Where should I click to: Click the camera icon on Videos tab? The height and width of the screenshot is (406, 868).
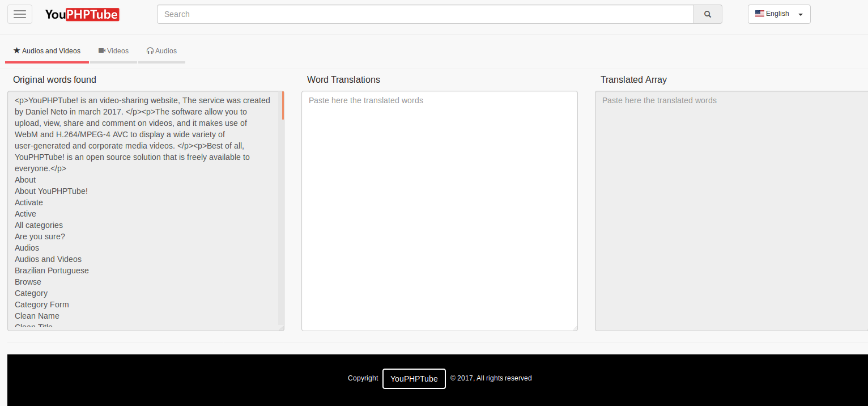[102, 50]
